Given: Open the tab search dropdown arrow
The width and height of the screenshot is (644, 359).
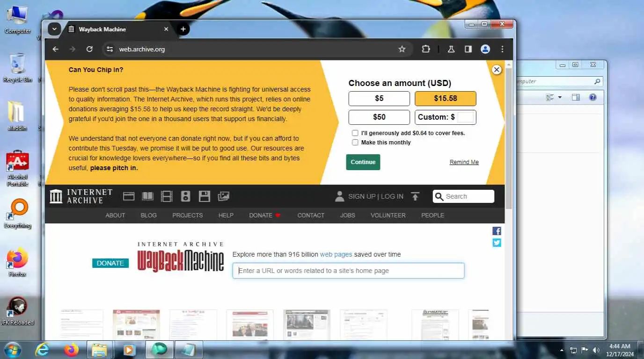Looking at the screenshot, I should (x=54, y=29).
